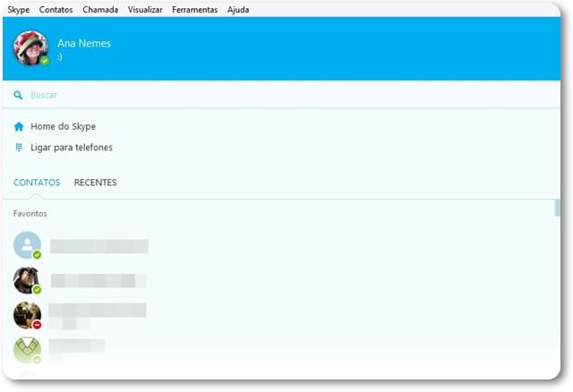This screenshot has height=392, width=573.
Task: Open the Ajuda menu
Action: point(238,10)
